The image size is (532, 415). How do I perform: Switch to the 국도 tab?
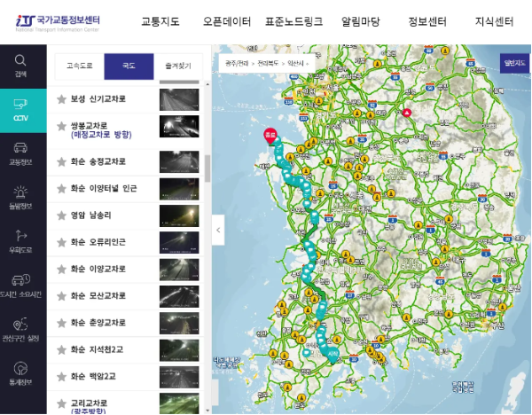pyautogui.click(x=129, y=67)
